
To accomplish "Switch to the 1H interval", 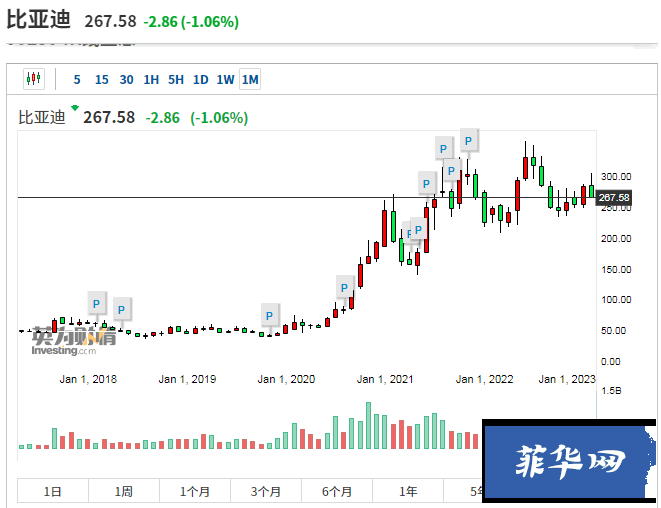I will (x=151, y=79).
